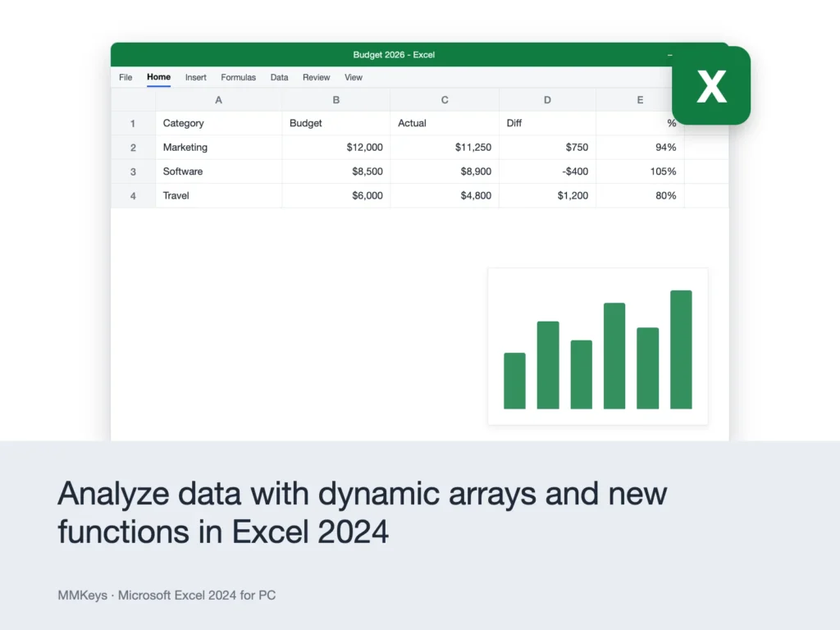840x630 pixels.
Task: Select the Travel cell
Action: 218,195
